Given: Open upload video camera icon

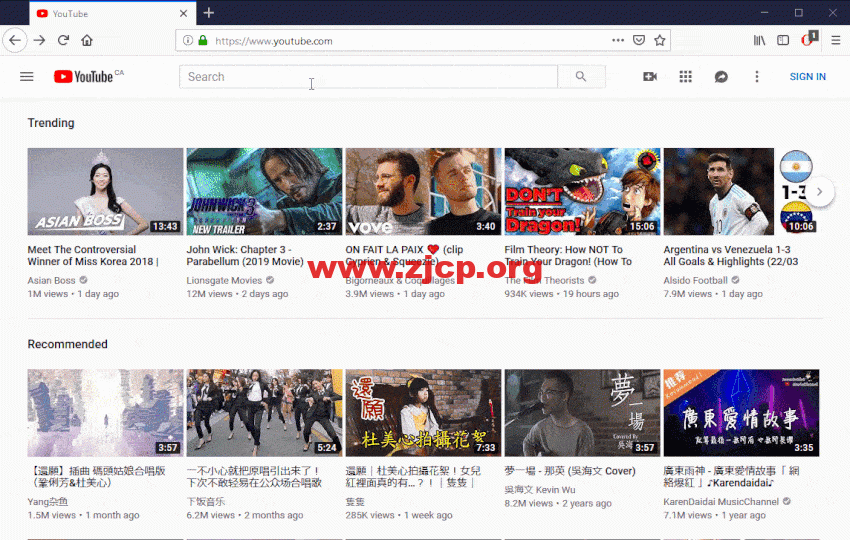Looking at the screenshot, I should click(x=650, y=77).
